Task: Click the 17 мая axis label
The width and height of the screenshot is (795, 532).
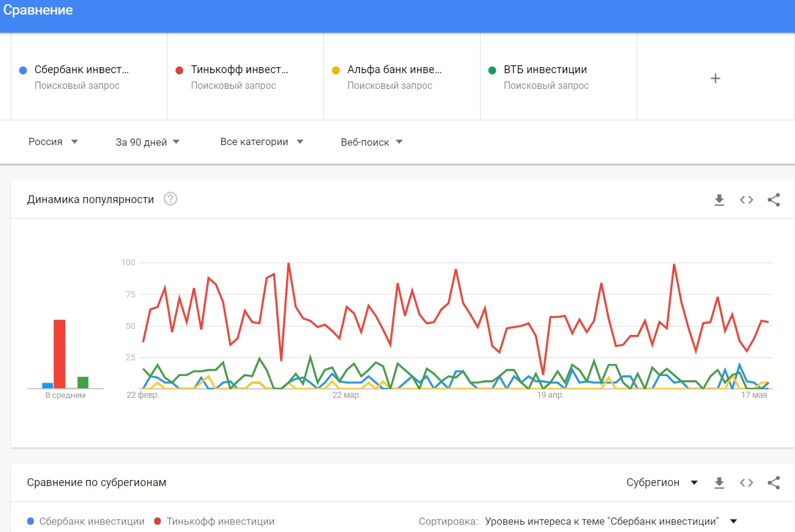Action: click(x=754, y=395)
